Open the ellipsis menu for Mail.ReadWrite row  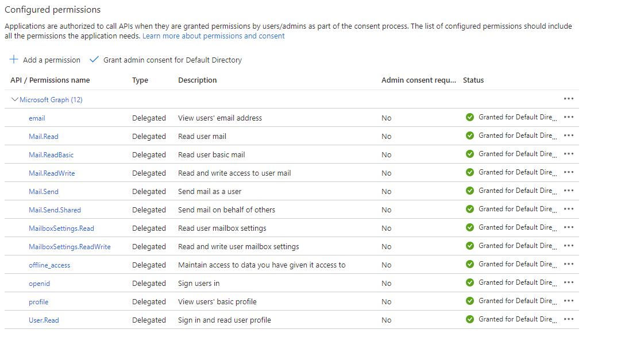[568, 172]
